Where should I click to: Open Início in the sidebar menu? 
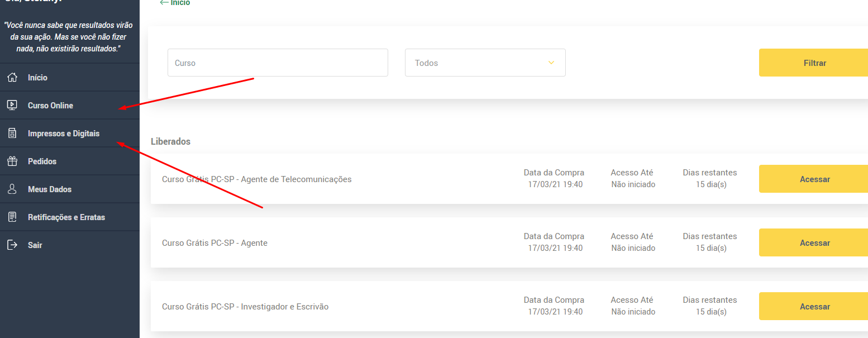[70, 78]
